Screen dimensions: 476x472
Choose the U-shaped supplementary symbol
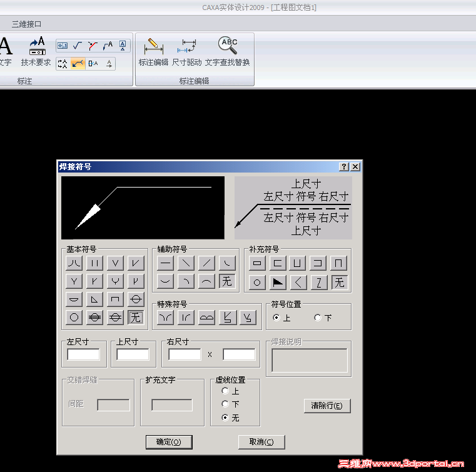(x=297, y=263)
